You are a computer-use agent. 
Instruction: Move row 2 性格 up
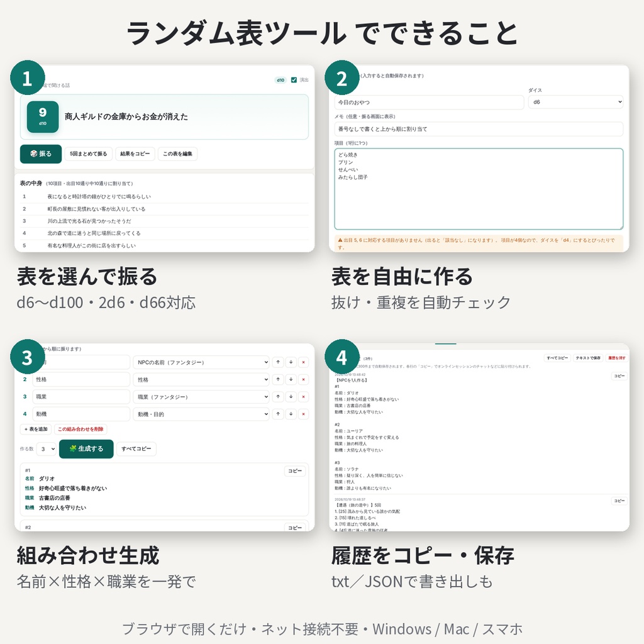[x=278, y=379]
